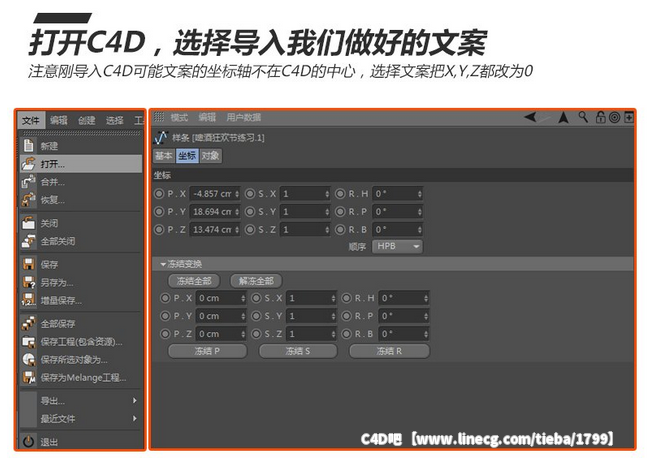Click the save project icon beside 保存工程(包含资源)...
647x458 pixels.
coord(28,342)
